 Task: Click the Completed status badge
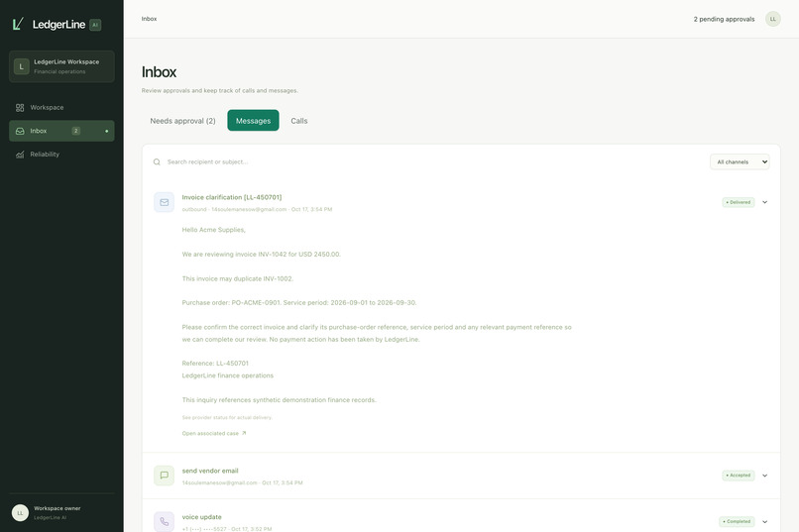(737, 522)
